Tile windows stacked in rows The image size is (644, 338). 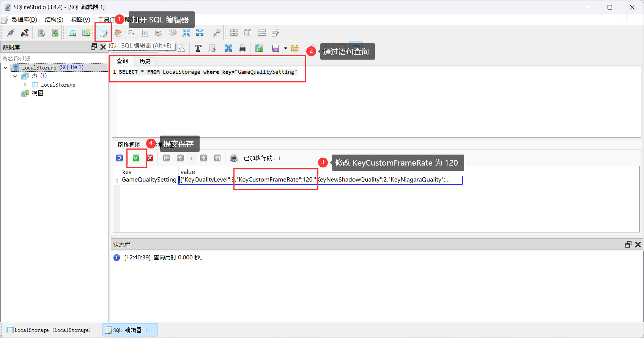tap(262, 33)
